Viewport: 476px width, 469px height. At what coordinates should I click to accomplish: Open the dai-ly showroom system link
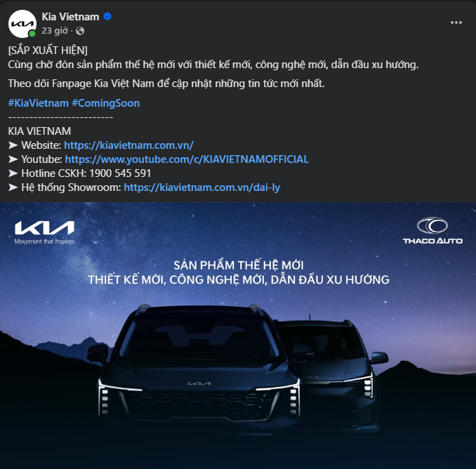pyautogui.click(x=202, y=187)
